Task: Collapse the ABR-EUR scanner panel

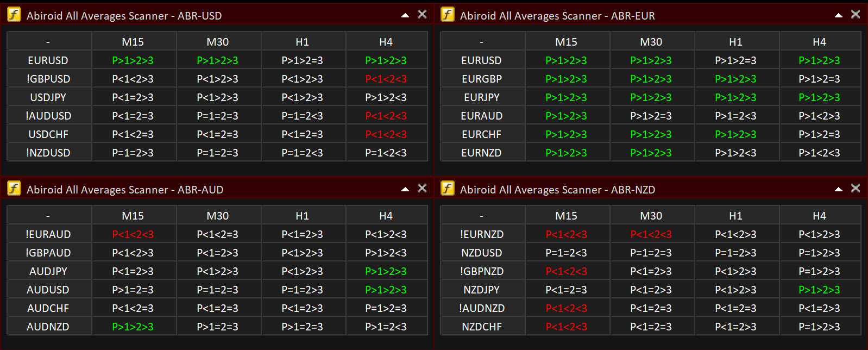Action: [839, 15]
